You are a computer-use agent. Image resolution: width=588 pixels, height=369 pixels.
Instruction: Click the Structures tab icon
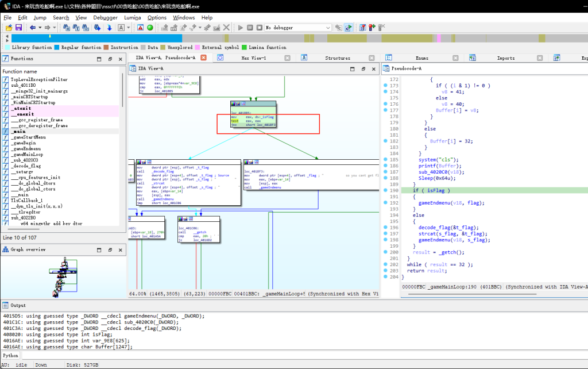pos(304,58)
